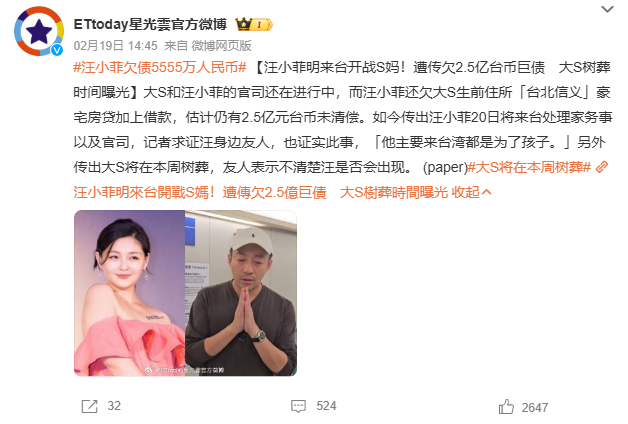This screenshot has width=628, height=424.
Task: Click the account name ETtoday星光雲官方微博
Action: pos(150,24)
